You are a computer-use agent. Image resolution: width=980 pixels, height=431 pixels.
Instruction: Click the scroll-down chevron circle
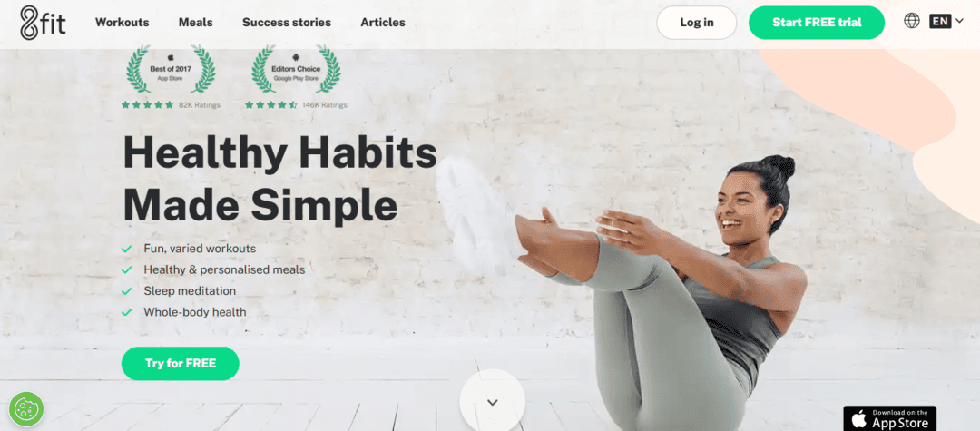(x=493, y=400)
